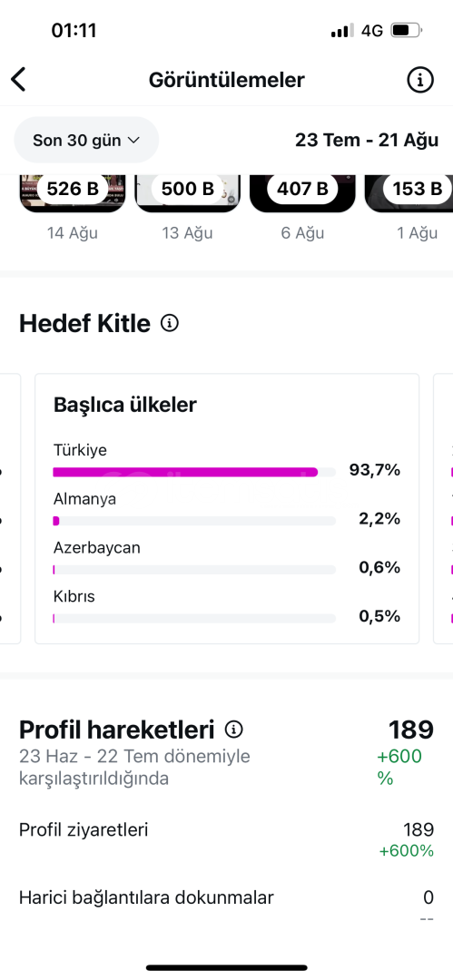This screenshot has height=980, width=453.
Task: Open the Son 30 gün period dropdown
Action: point(86,140)
